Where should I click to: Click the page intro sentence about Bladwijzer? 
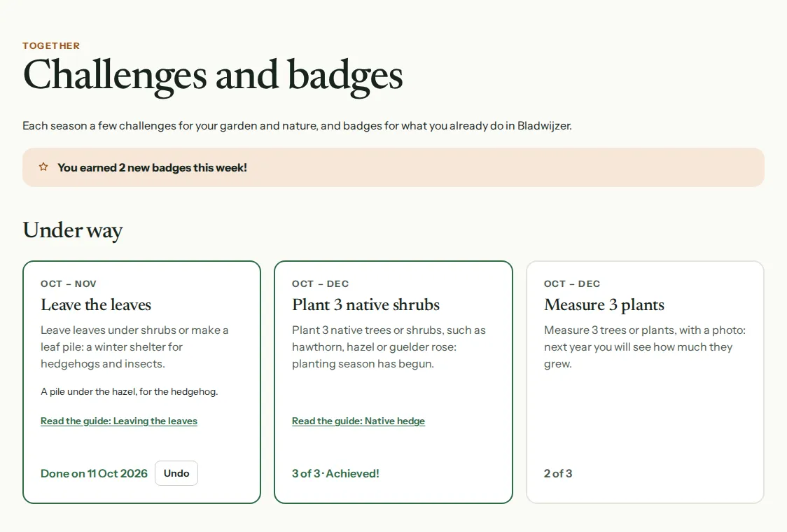click(297, 125)
